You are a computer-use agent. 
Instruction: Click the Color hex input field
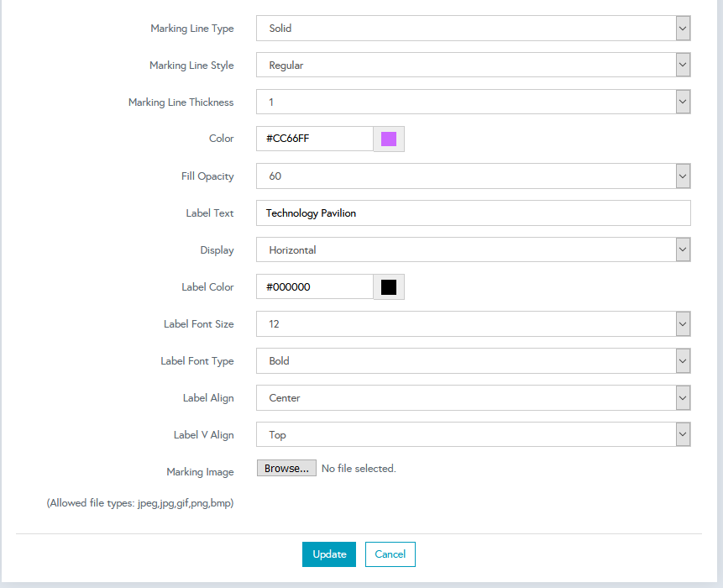tap(315, 139)
